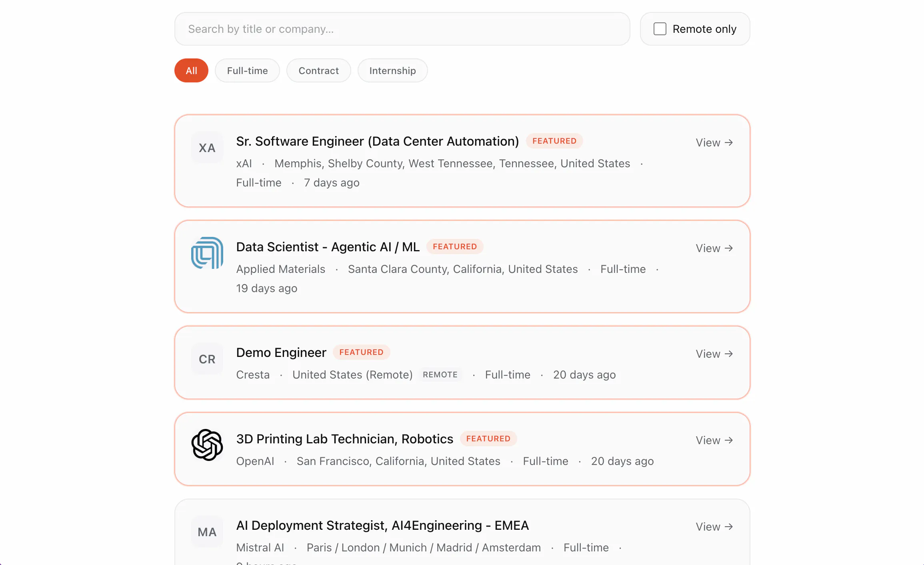Image resolution: width=924 pixels, height=565 pixels.
Task: Click the Cresta CR logo placeholder
Action: 207,359
